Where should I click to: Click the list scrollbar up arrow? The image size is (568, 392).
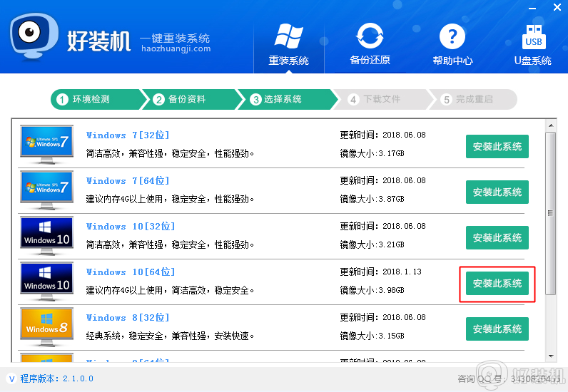point(551,125)
